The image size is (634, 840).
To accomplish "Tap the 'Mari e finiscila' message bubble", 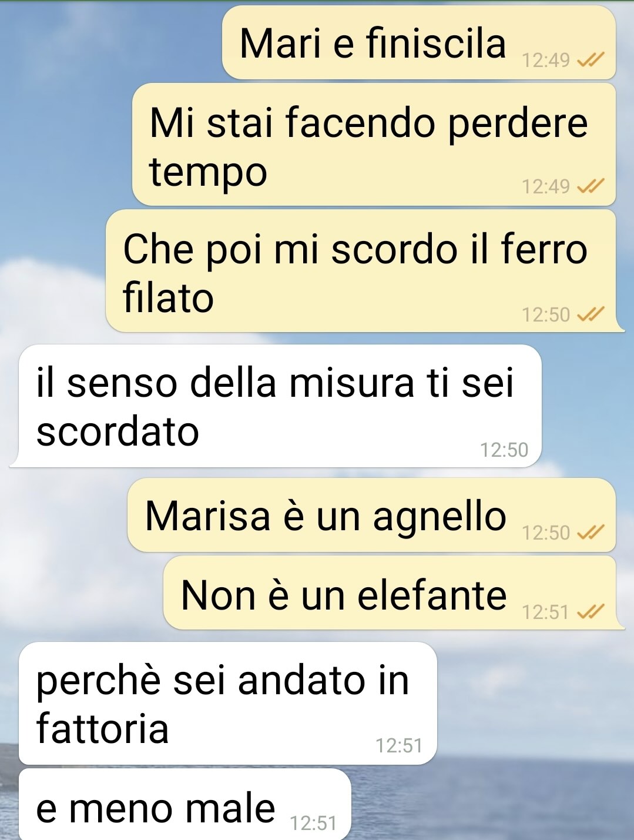I will 418,43.
